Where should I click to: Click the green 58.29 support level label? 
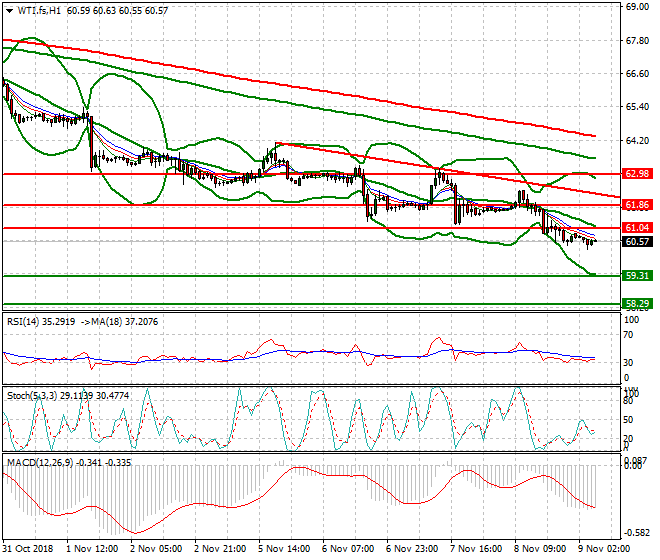click(637, 304)
